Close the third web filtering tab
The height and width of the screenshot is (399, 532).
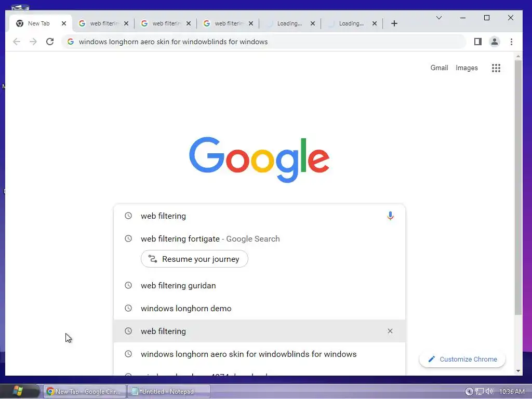pos(251,23)
